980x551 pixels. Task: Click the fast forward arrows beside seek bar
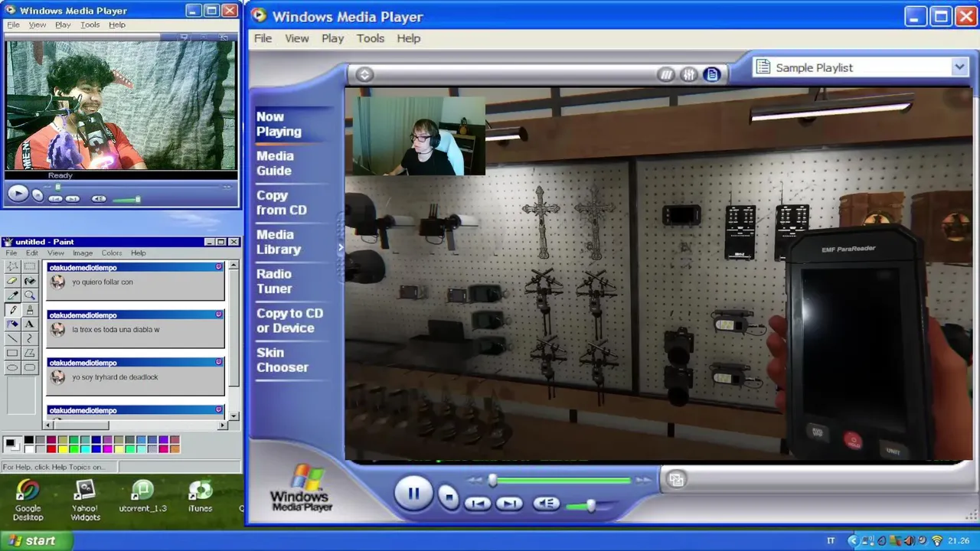pos(644,481)
